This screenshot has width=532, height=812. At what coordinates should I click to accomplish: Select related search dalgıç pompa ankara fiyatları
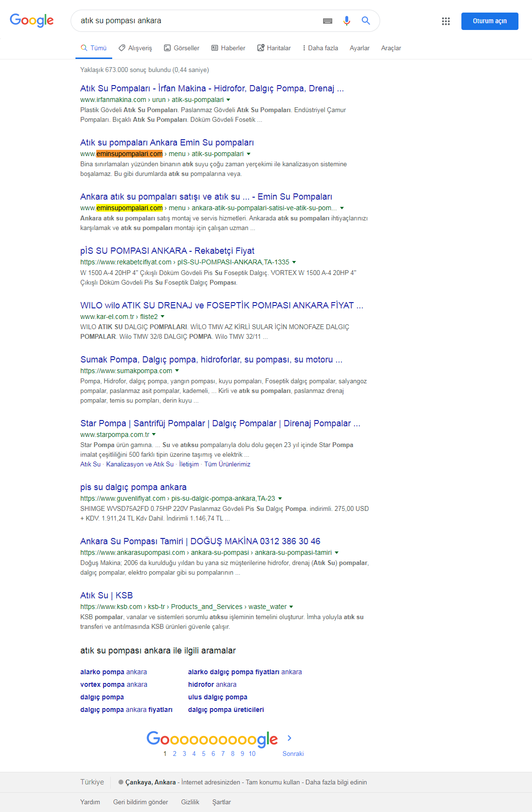coord(126,710)
